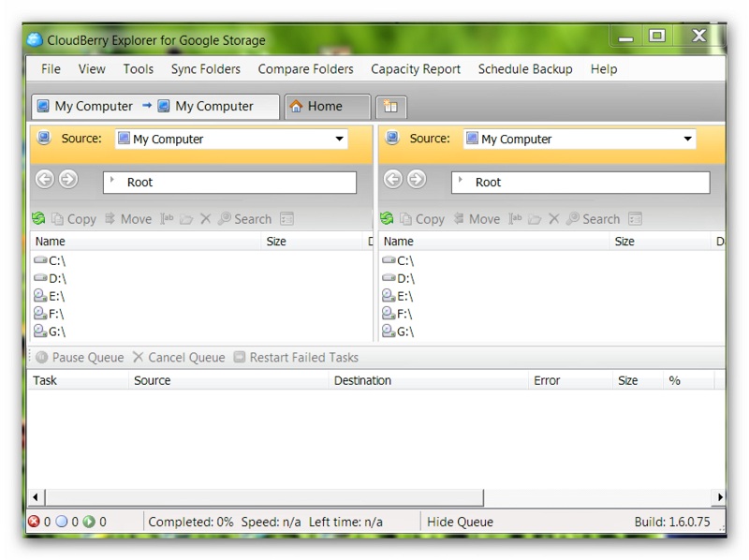The height and width of the screenshot is (560, 749).
Task: Click the new folder icon in left pane
Action: (186, 219)
